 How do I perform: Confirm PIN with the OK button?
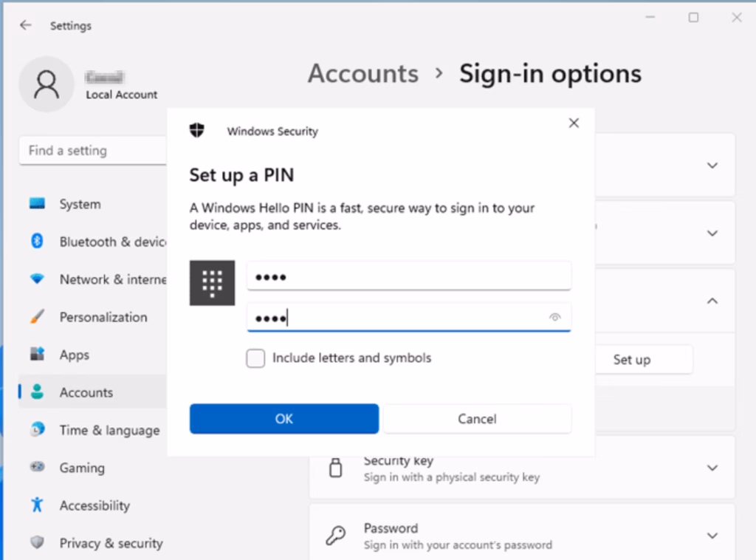click(x=284, y=419)
